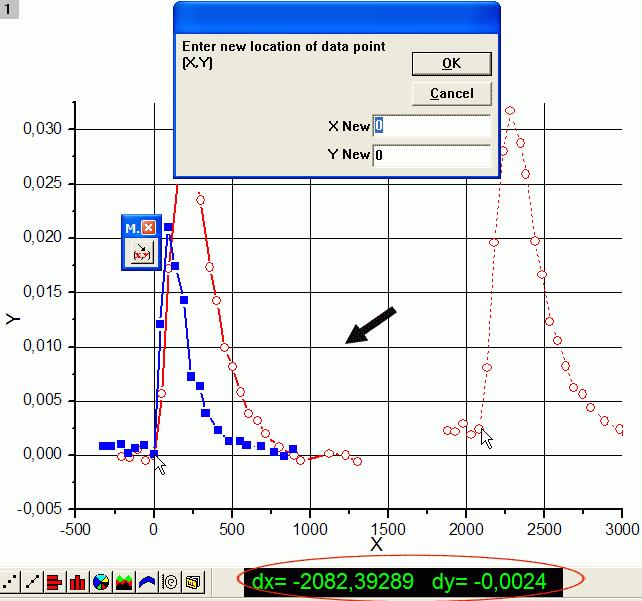Click the 0,015 Y-axis tick label
This screenshot has width=642, height=601.
pos(42,291)
